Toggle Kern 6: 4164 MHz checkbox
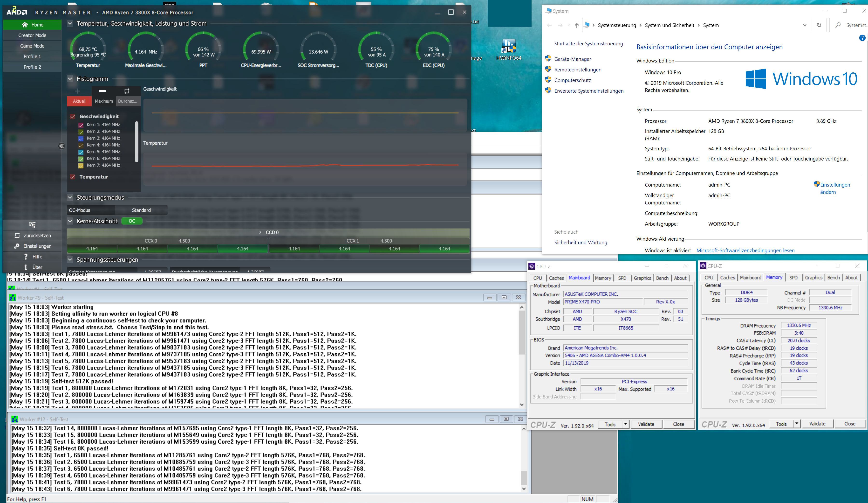Viewport: 868px width, 503px height. pyautogui.click(x=81, y=159)
